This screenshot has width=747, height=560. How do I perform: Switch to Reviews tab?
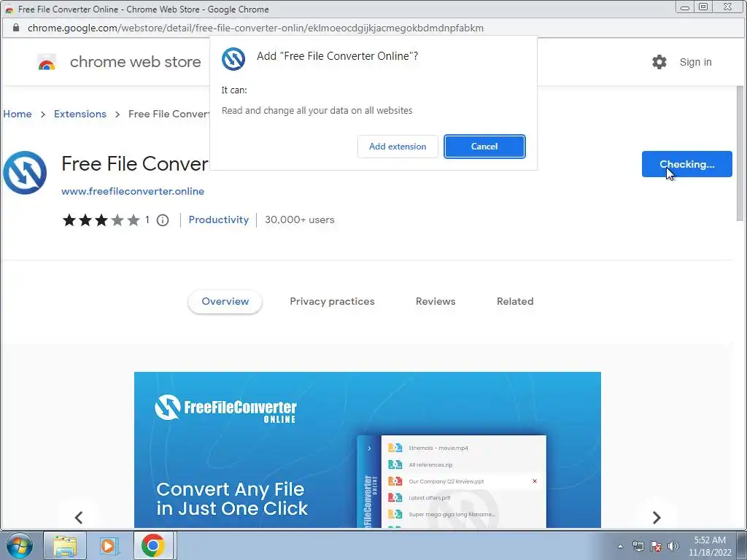pos(436,301)
